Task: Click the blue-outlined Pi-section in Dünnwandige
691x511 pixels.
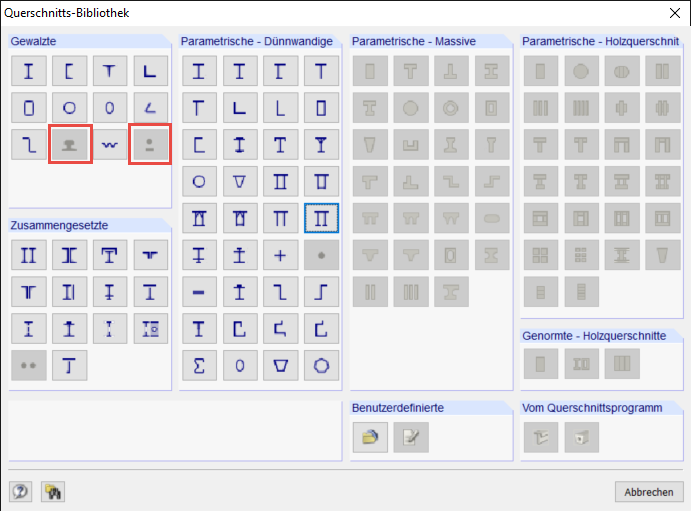Action: tap(321, 218)
